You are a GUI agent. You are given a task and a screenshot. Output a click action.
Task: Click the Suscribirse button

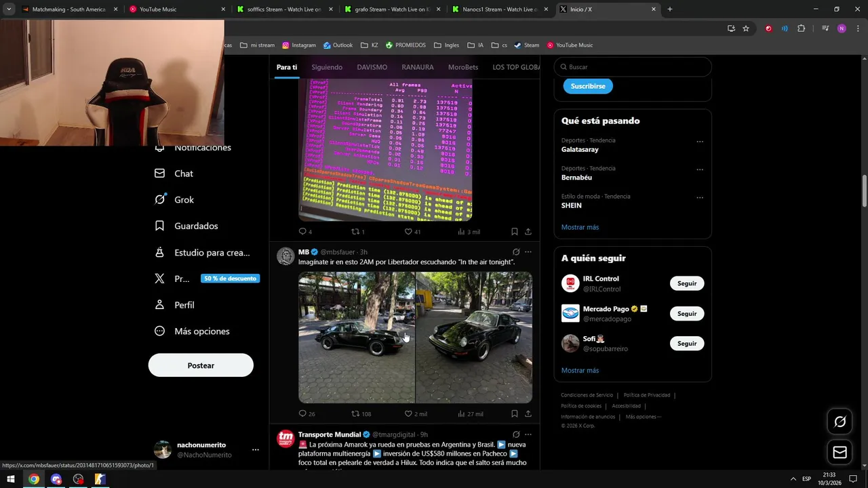pyautogui.click(x=588, y=86)
